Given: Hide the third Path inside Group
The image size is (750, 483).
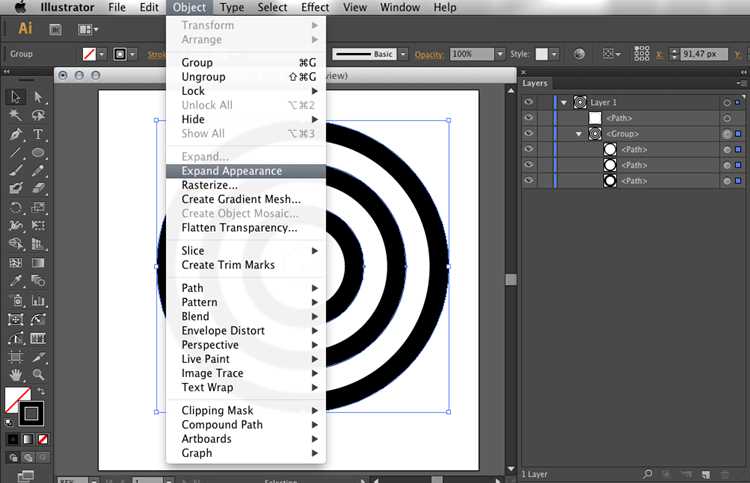Looking at the screenshot, I should (x=529, y=180).
